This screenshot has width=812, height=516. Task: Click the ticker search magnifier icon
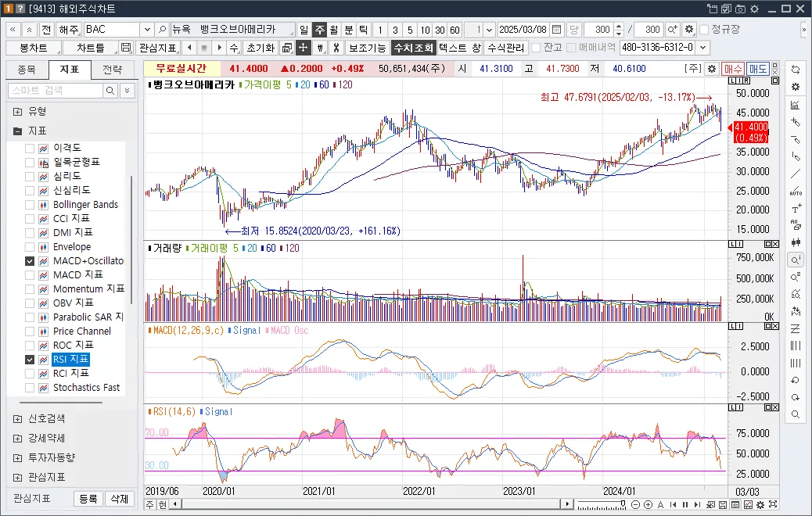[162, 30]
